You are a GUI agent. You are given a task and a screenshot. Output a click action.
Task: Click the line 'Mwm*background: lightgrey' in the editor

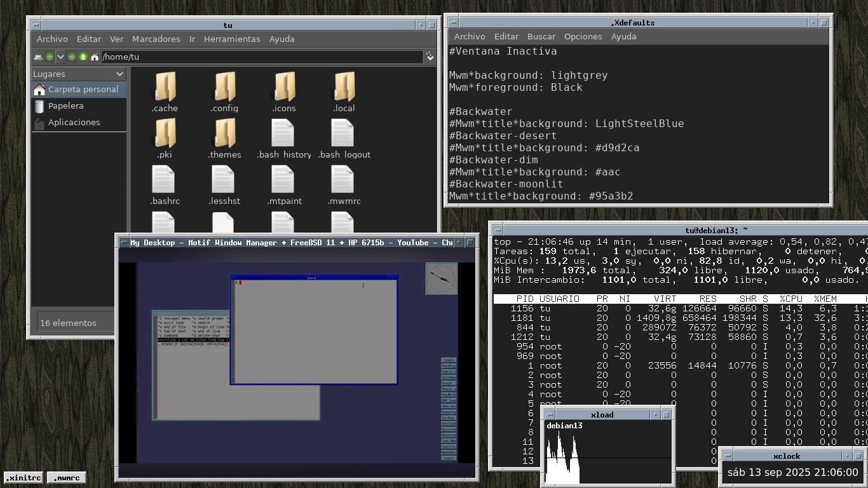(529, 75)
